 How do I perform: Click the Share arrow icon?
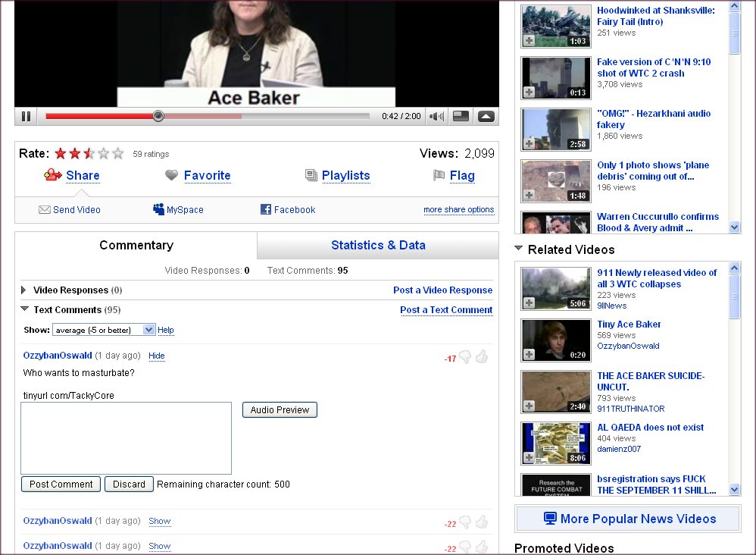pyautogui.click(x=52, y=174)
